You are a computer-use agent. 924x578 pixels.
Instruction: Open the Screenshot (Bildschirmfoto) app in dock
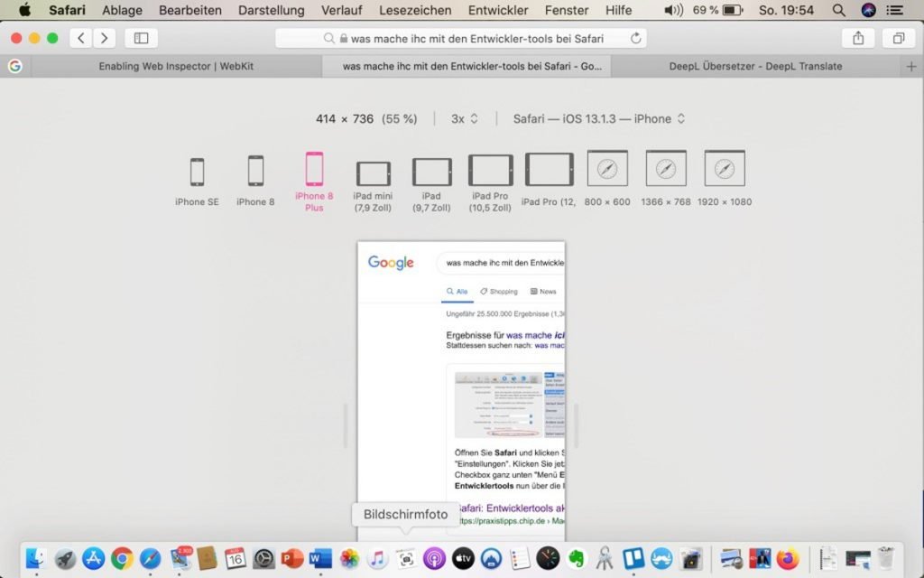tap(406, 558)
